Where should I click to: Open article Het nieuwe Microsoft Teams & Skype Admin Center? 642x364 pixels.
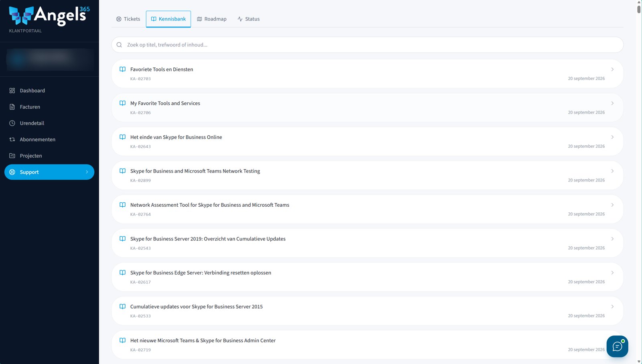[367, 345]
